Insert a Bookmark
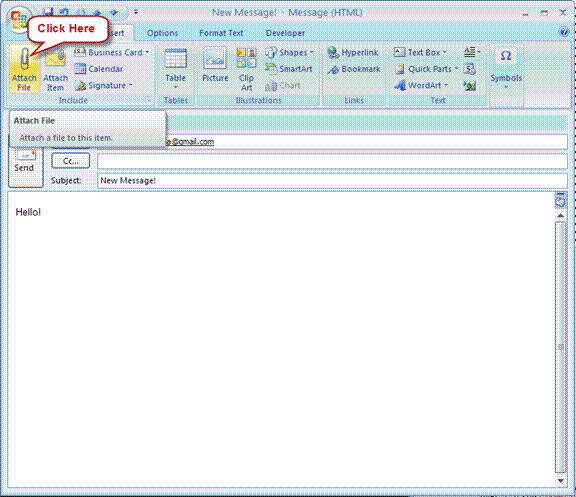Screen dimensions: 576x497 click(354, 69)
